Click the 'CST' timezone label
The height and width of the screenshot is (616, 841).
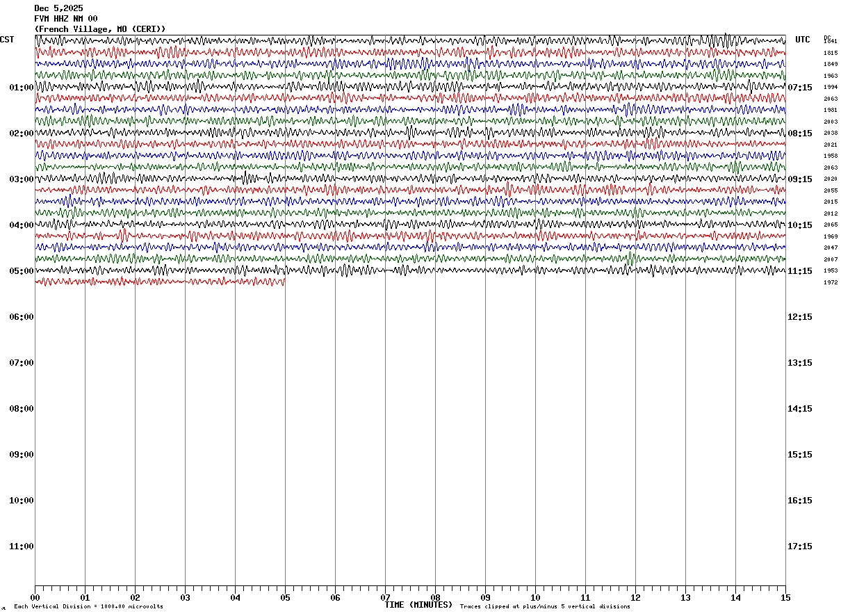[x=7, y=40]
